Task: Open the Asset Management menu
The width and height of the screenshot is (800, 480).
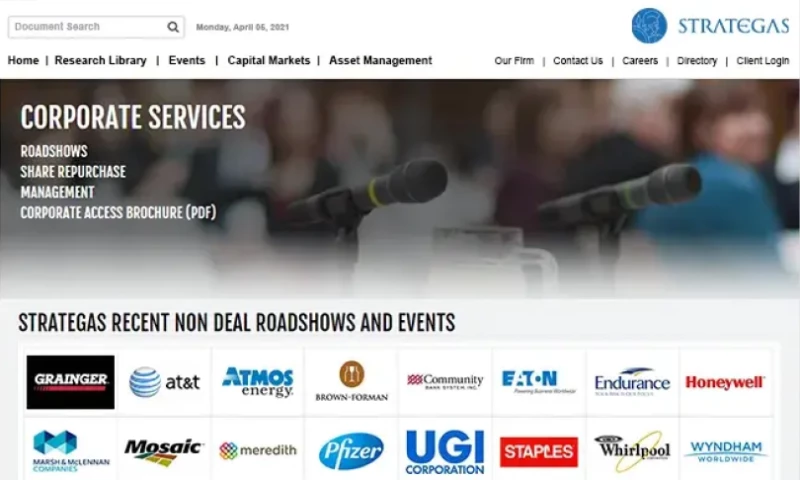Action: 380,61
